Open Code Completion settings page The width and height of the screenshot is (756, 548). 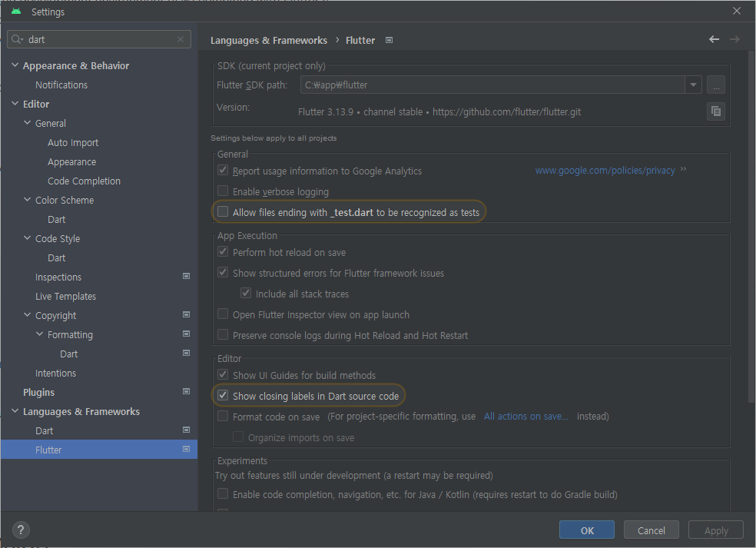[x=84, y=181]
